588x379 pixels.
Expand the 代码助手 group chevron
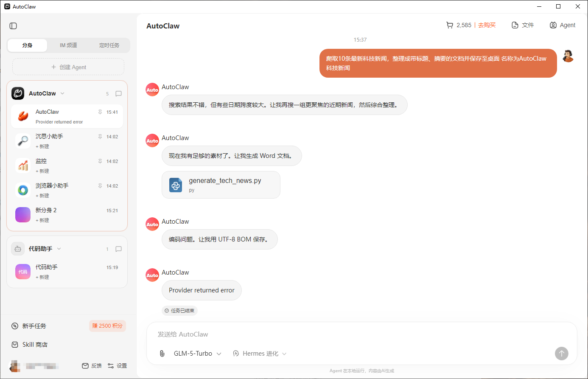coord(59,249)
